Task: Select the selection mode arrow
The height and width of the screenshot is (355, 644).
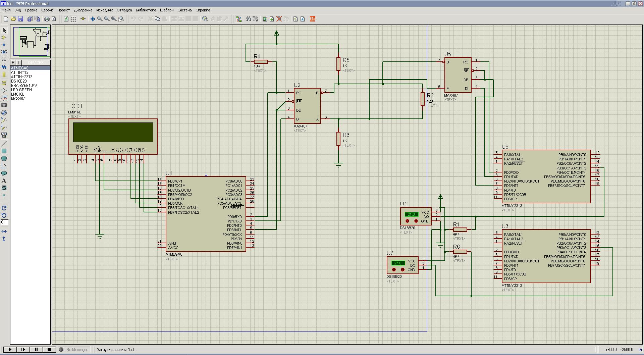Action: click(x=4, y=31)
